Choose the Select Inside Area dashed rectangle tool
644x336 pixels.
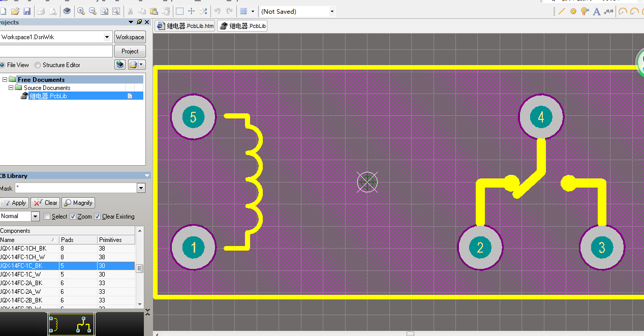pyautogui.click(x=180, y=11)
